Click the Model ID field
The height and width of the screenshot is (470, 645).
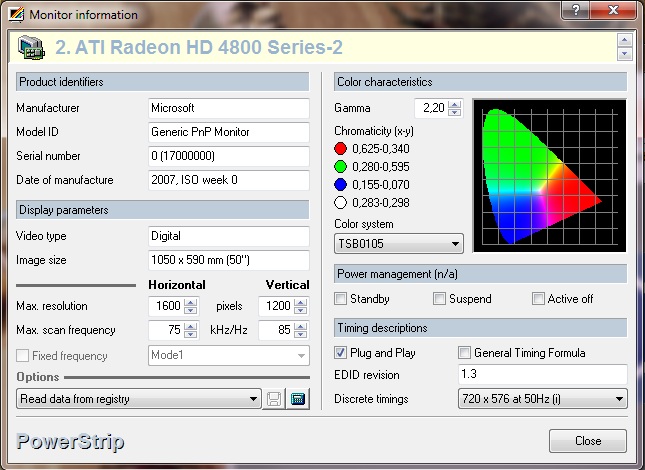tap(229, 132)
